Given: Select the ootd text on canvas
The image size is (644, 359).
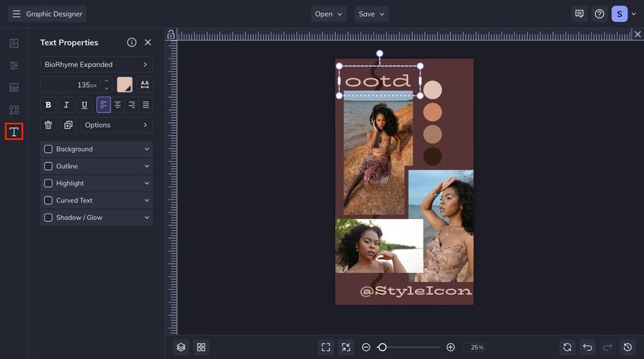Looking at the screenshot, I should 377,81.
